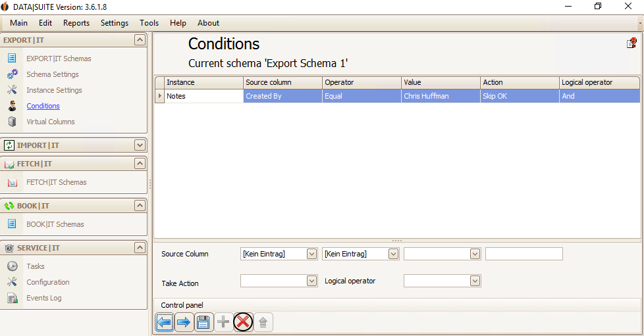Open Schema Settings link
Screen dimensions: 644x336
click(53, 74)
